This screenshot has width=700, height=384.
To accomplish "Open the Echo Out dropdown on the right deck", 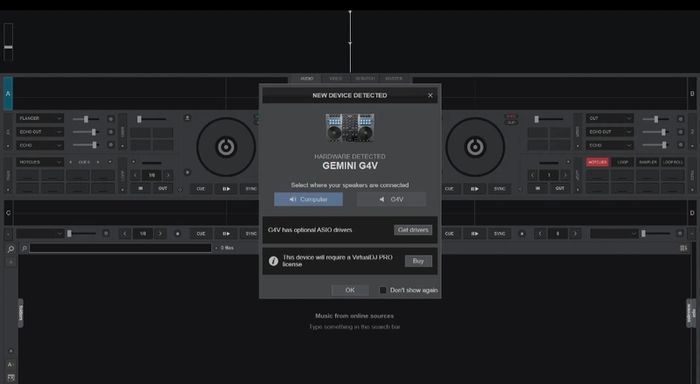I will 609,132.
